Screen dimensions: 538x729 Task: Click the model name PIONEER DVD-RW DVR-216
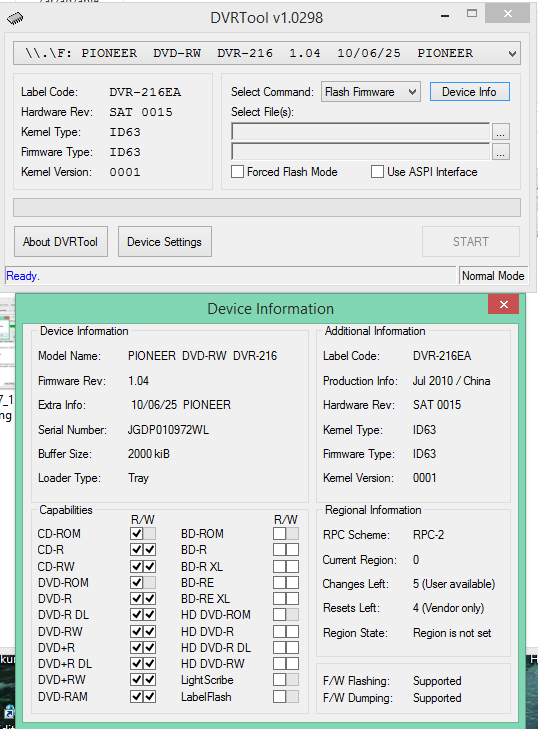pos(203,356)
